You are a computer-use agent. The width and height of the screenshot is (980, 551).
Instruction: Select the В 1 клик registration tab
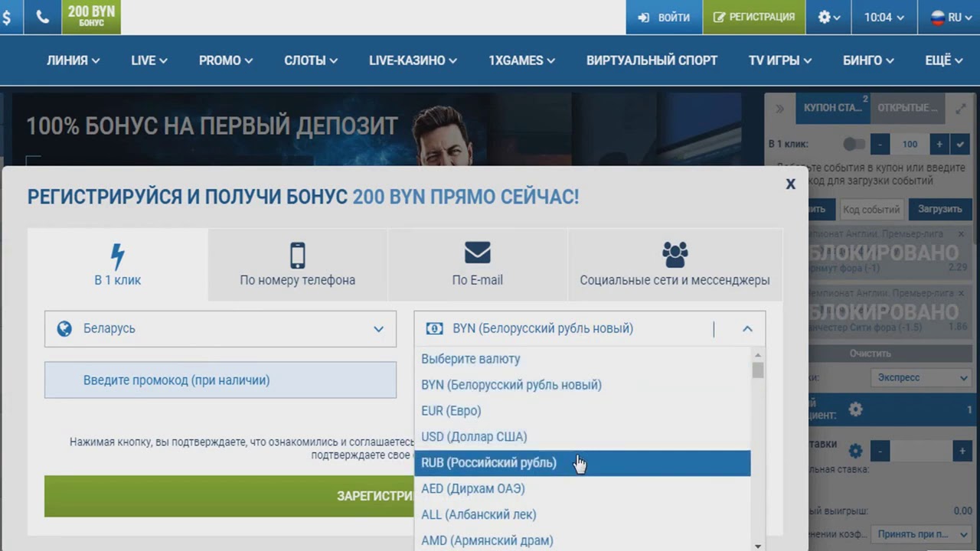coord(118,264)
